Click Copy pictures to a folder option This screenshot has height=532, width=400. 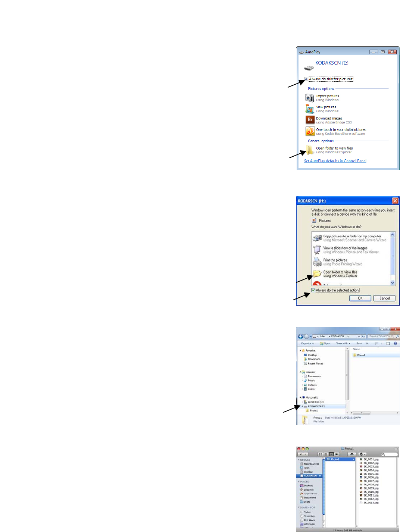[x=350, y=238]
